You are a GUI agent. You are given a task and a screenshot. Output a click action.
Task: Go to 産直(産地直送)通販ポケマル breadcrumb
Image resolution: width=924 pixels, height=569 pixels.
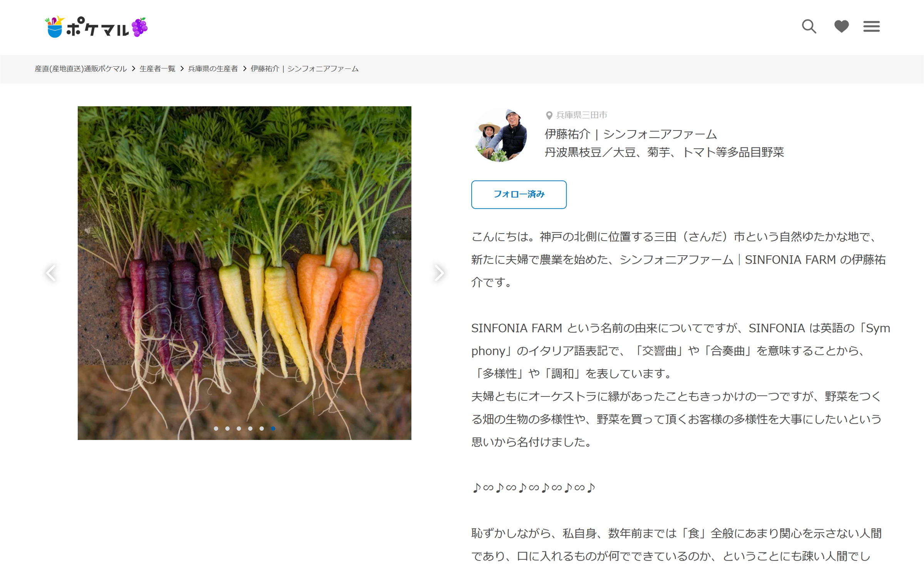(81, 69)
